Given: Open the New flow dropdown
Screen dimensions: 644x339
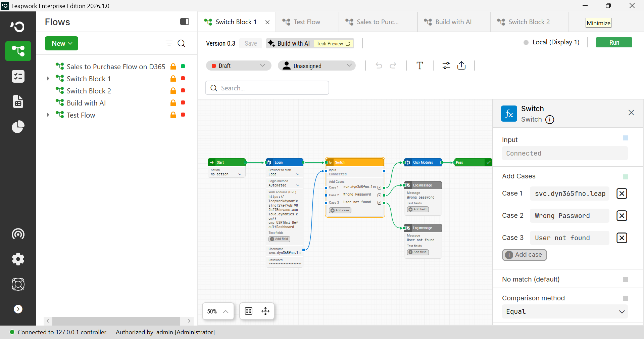Looking at the screenshot, I should (x=62, y=43).
